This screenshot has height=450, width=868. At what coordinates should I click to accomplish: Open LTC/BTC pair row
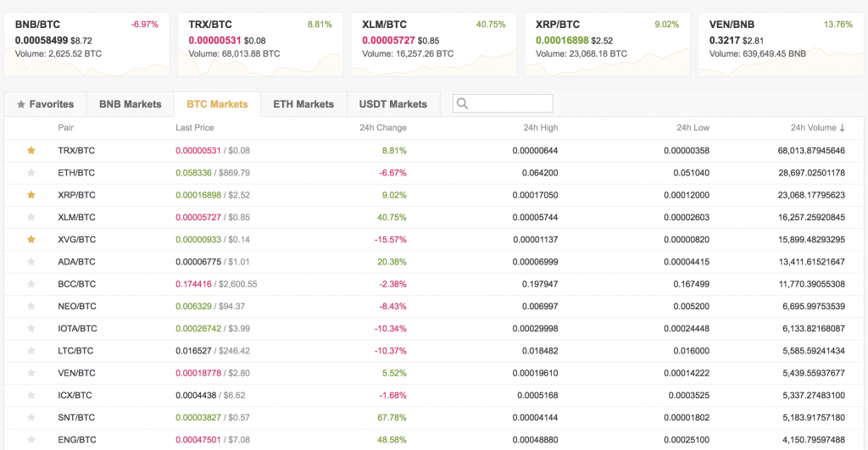coord(434,351)
